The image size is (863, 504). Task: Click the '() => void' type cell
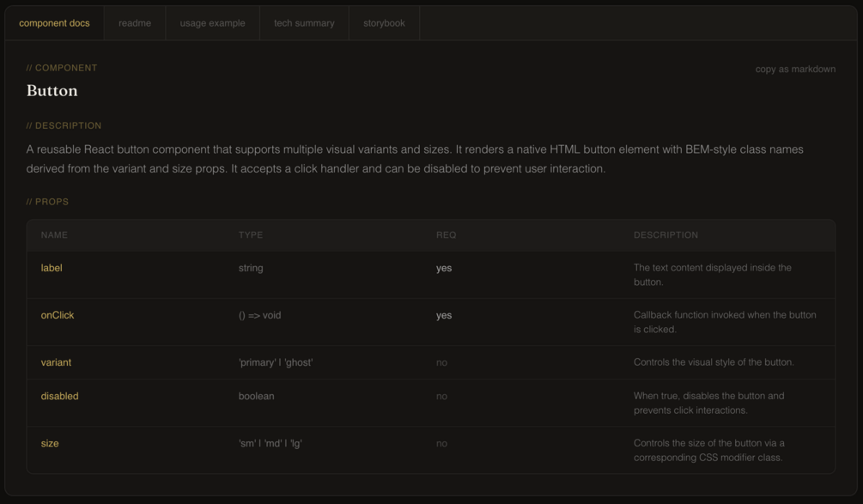coord(260,315)
